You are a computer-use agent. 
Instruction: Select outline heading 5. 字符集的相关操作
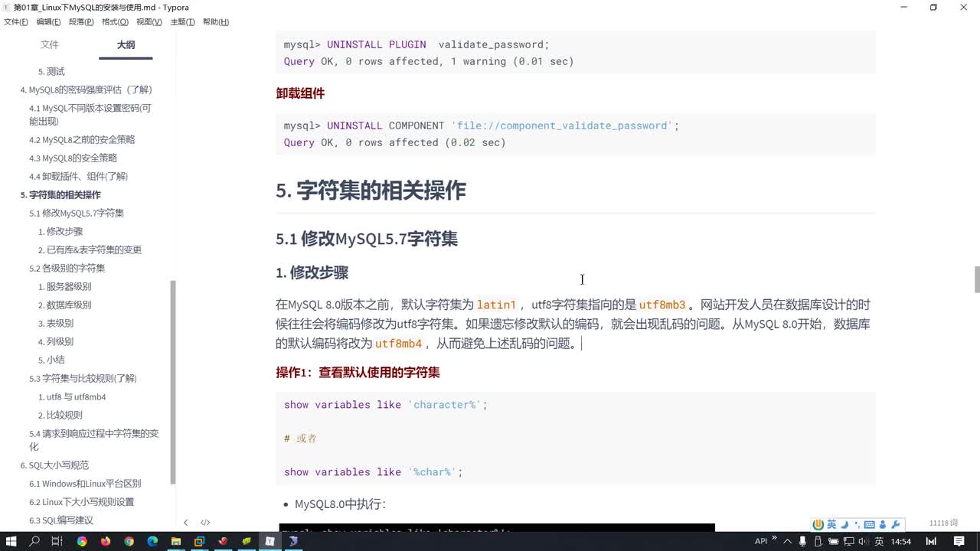pyautogui.click(x=60, y=195)
